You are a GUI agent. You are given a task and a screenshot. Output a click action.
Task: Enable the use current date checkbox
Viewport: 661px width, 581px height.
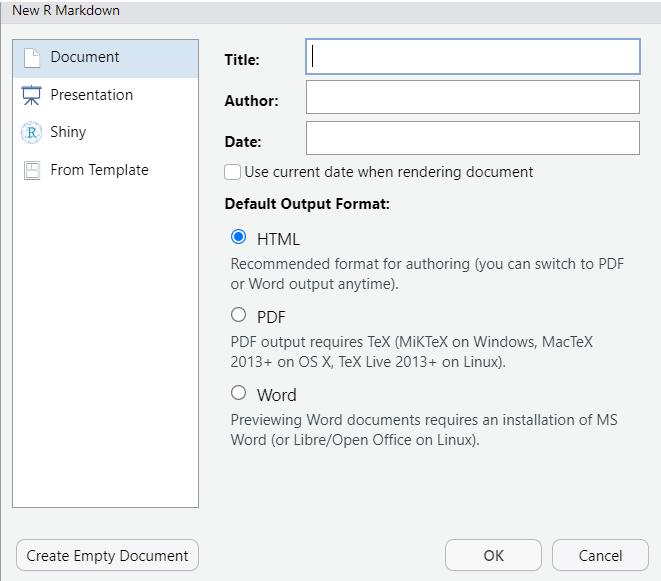point(232,172)
